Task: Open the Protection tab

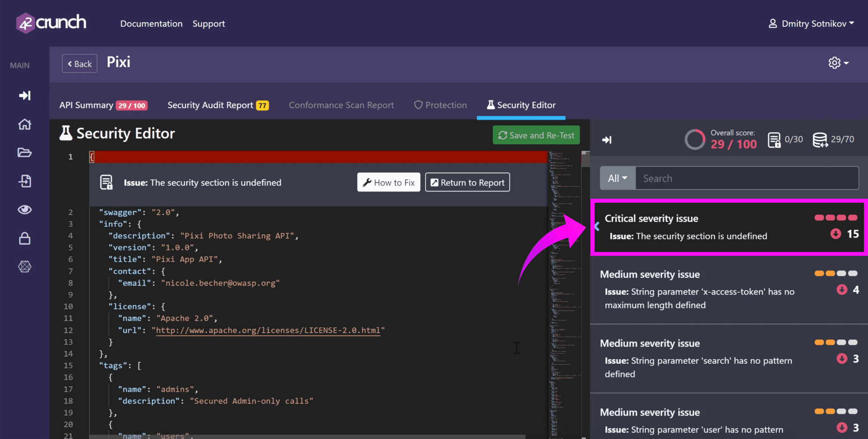Action: [x=440, y=105]
